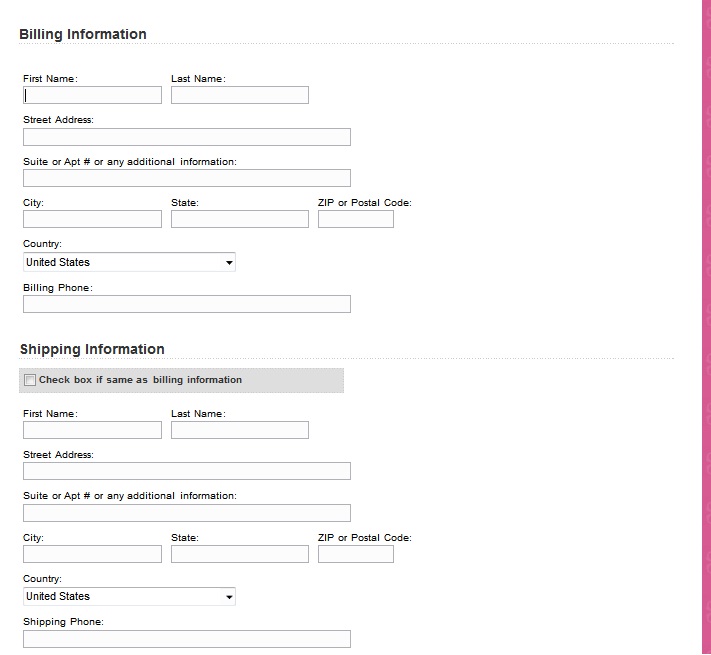Expand the shipping Country dropdown
This screenshot has height=655, width=711.
[x=129, y=597]
